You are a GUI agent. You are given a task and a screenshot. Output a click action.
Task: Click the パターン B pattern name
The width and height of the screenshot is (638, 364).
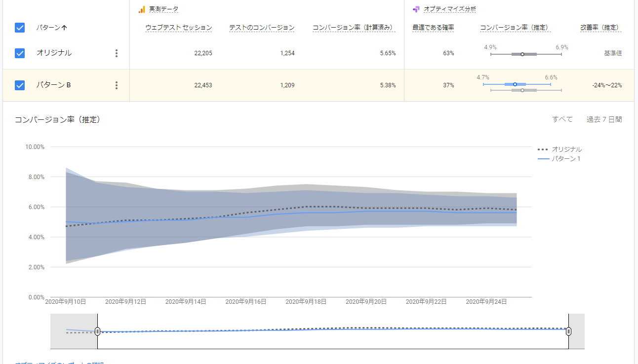pyautogui.click(x=53, y=85)
